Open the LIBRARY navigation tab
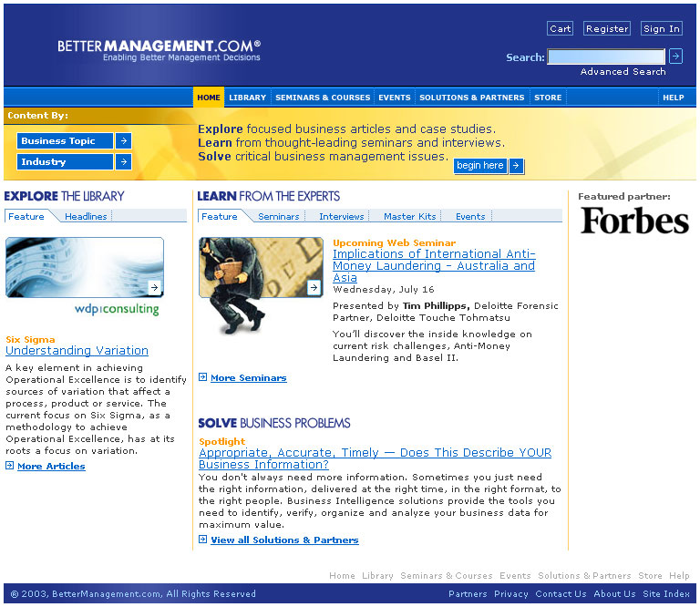The height and width of the screenshot is (607, 700). (x=247, y=98)
